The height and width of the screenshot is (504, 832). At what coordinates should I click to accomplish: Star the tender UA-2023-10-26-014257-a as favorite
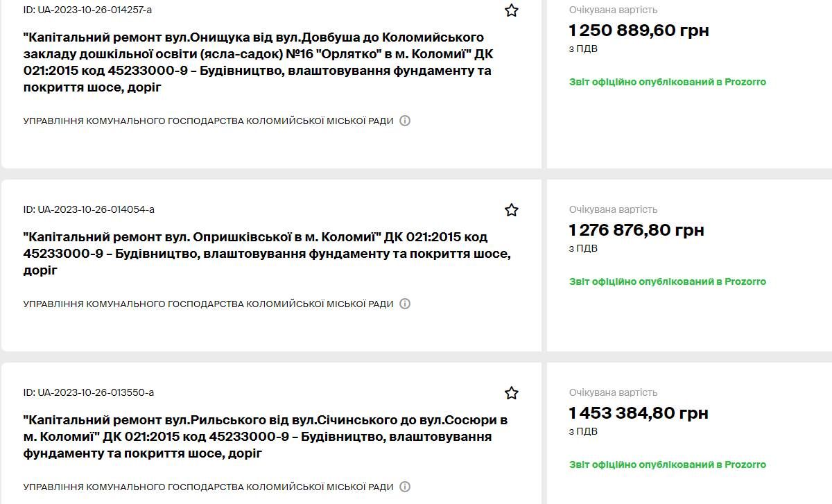pyautogui.click(x=511, y=10)
